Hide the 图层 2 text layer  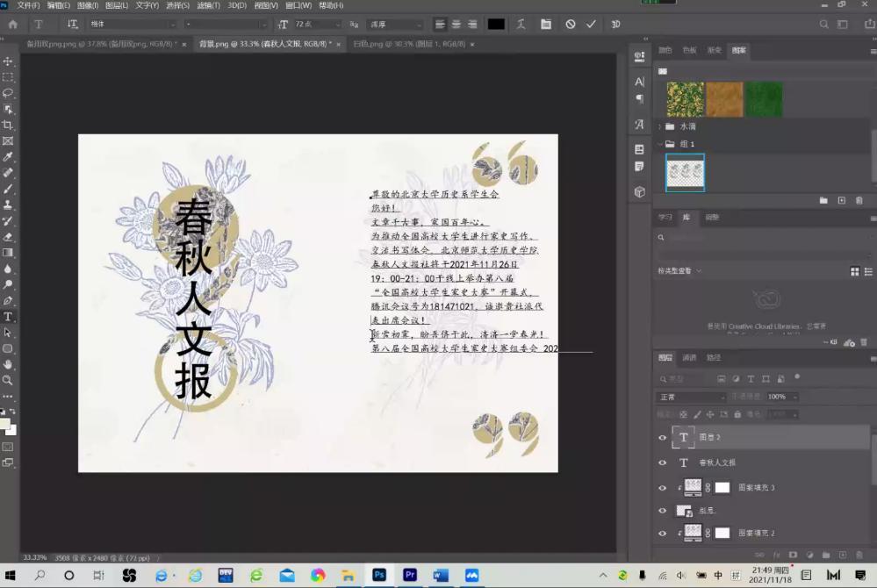click(663, 437)
